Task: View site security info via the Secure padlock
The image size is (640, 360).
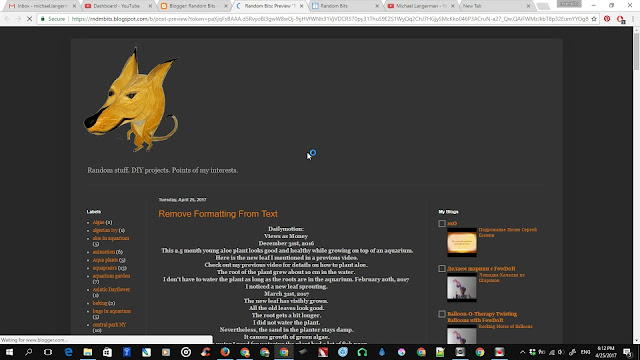Action: point(53,19)
